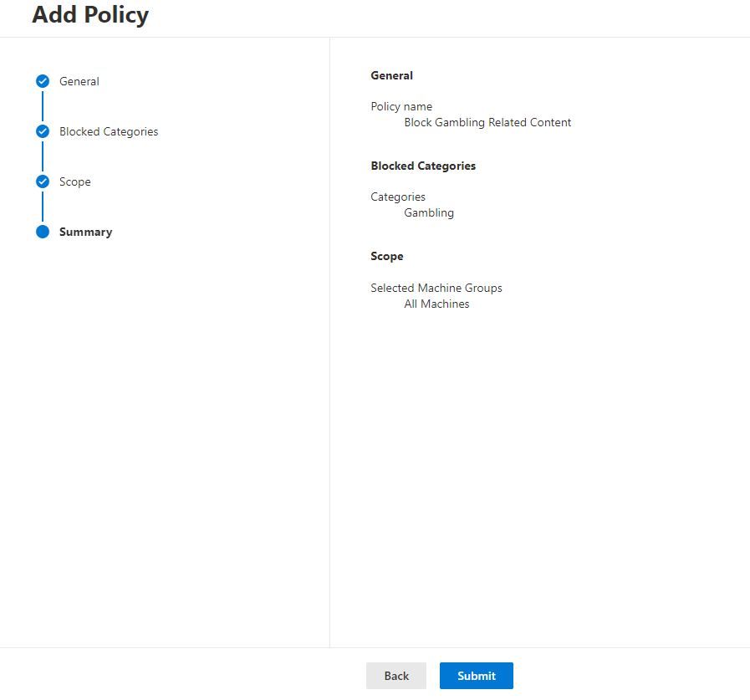
Task: Select the Summary step label
Action: 86,232
